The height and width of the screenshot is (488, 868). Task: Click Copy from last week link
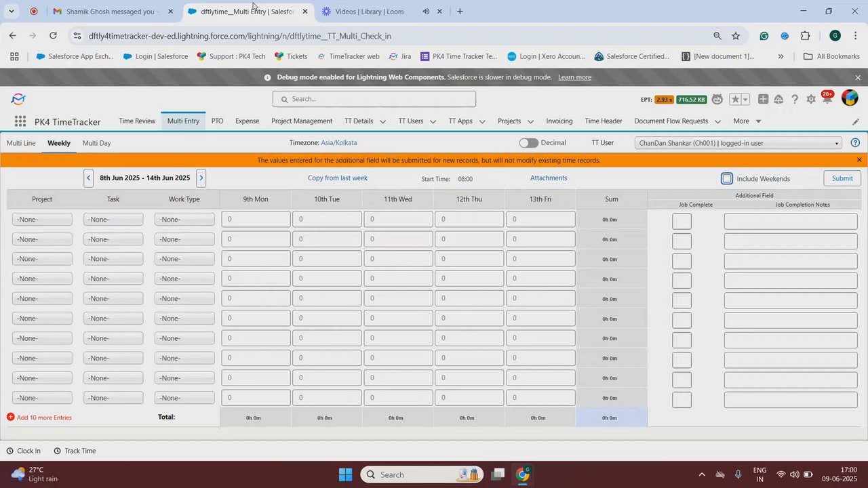338,178
